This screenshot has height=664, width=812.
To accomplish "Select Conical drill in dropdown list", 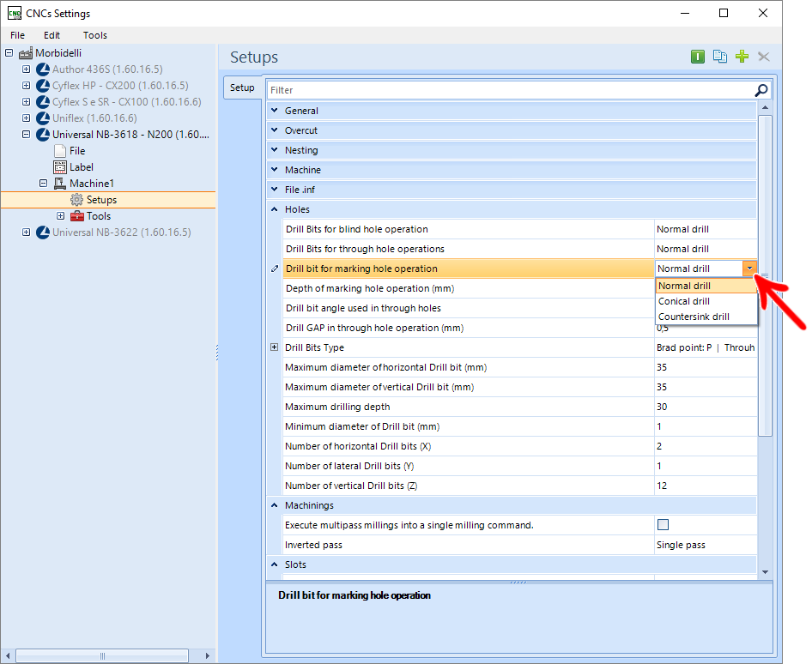I will click(706, 301).
